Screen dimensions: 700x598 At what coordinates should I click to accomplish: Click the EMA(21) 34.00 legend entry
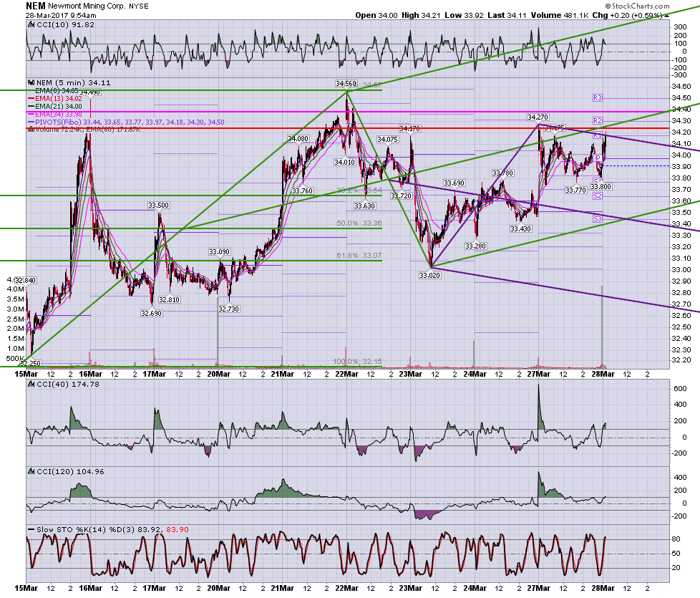point(55,106)
